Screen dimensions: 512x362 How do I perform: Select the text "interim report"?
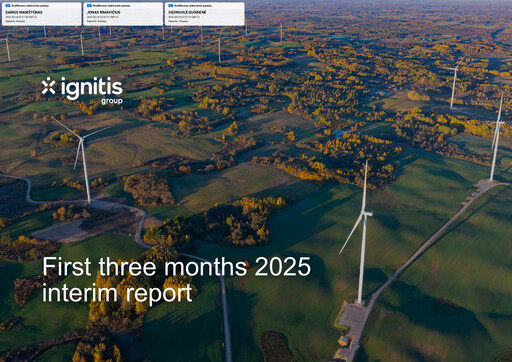117,293
